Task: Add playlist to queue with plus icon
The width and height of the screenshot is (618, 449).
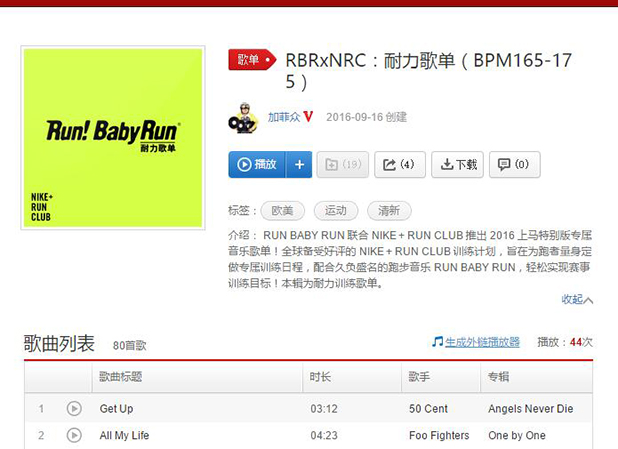Action: coord(299,164)
